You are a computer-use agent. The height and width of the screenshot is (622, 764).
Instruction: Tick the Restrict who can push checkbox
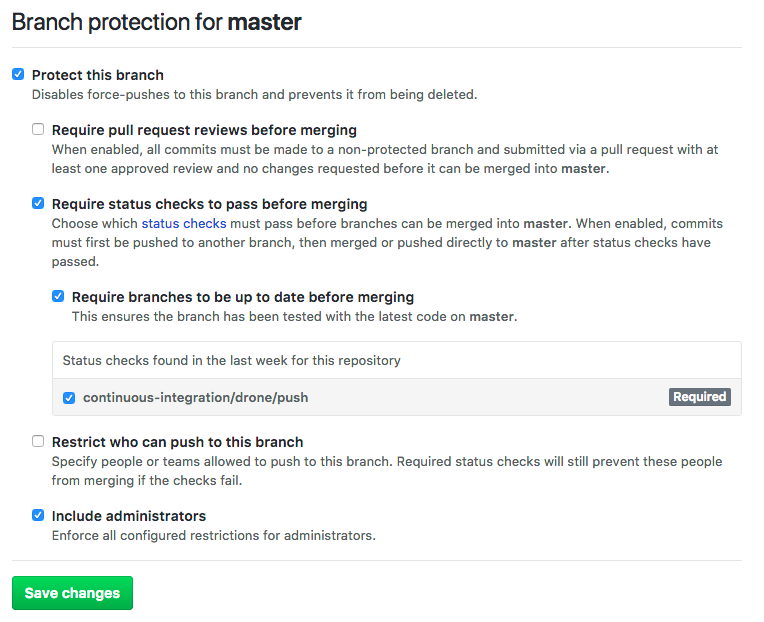click(38, 441)
